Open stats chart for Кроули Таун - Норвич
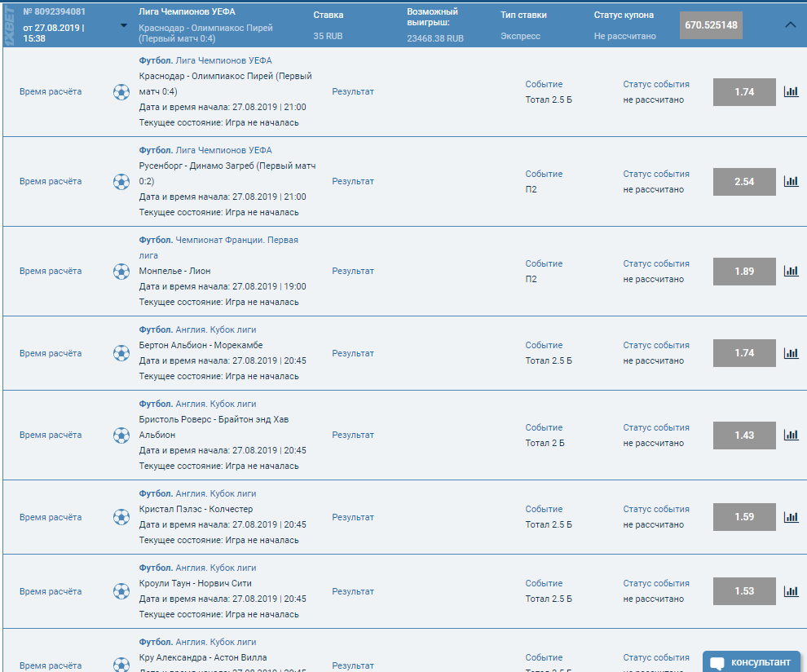This screenshot has width=807, height=672. pyautogui.click(x=791, y=591)
